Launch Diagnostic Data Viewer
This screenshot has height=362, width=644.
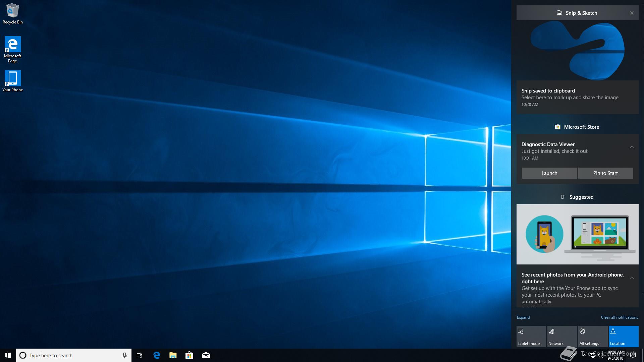[549, 173]
